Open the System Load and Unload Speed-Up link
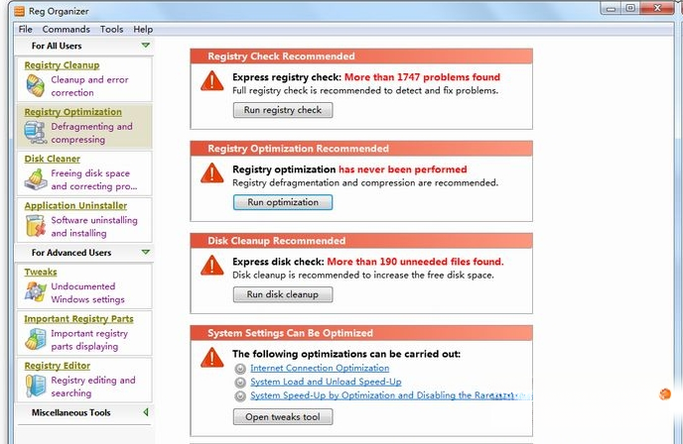Screen dimensions: 683x444 point(326,382)
